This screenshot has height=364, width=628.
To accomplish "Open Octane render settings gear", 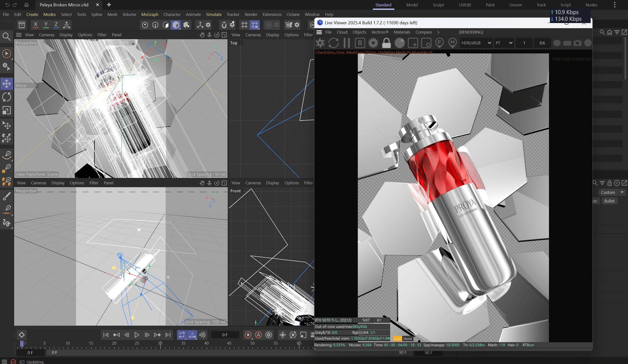I will pyautogui.click(x=373, y=43).
